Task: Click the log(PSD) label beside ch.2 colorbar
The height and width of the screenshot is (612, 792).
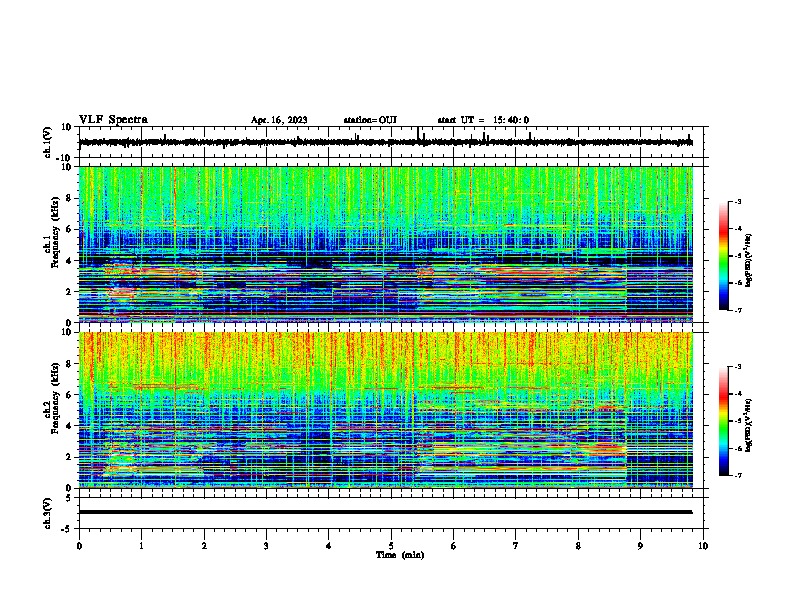Action: pyautogui.click(x=749, y=425)
